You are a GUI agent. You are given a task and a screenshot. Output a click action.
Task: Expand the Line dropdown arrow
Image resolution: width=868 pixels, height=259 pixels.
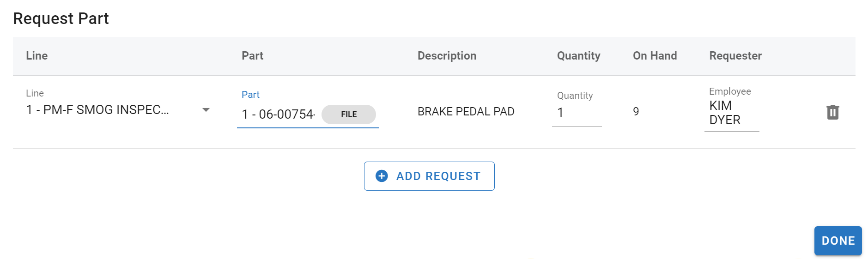206,110
